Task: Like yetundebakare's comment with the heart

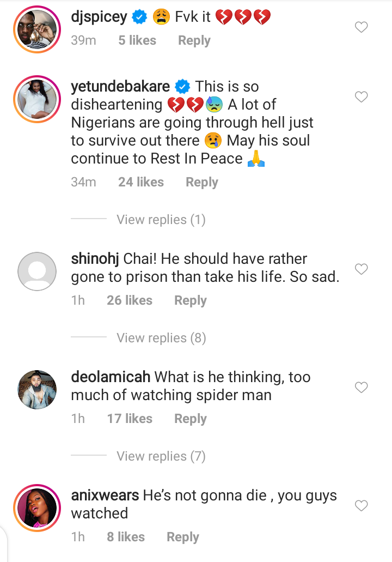Action: tap(362, 97)
